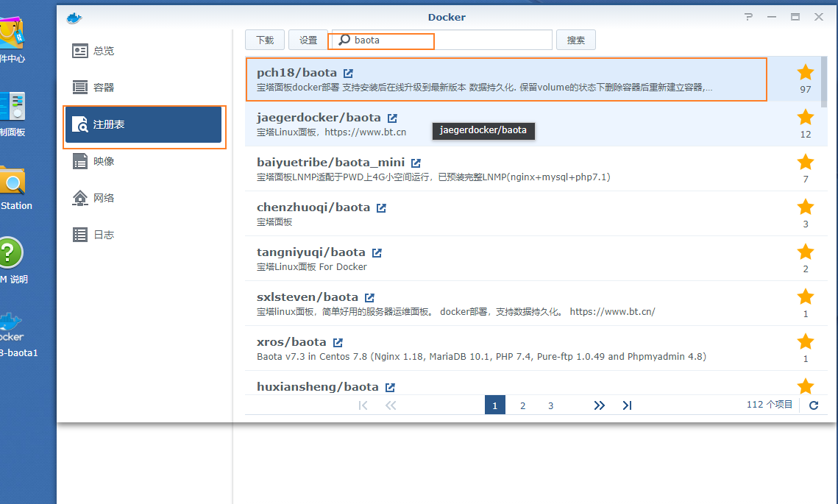Click the star icon for pch18/baota
Image resolution: width=838 pixels, height=504 pixels.
806,72
